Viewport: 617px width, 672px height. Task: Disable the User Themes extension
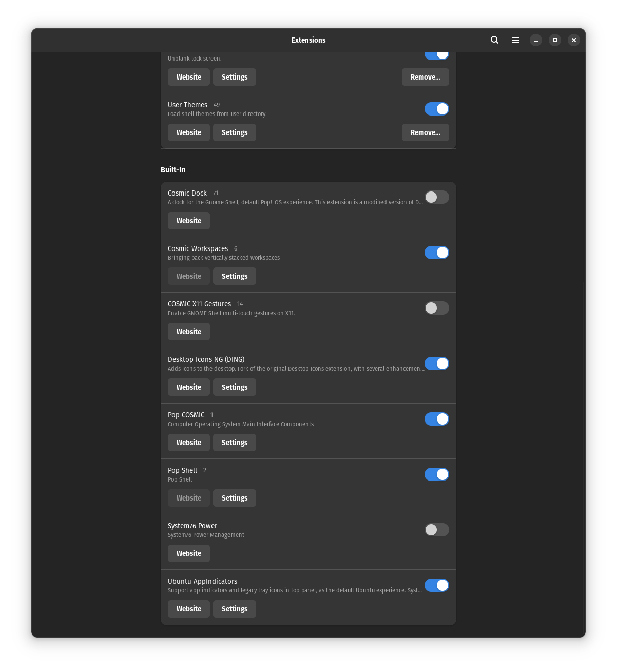coord(436,109)
